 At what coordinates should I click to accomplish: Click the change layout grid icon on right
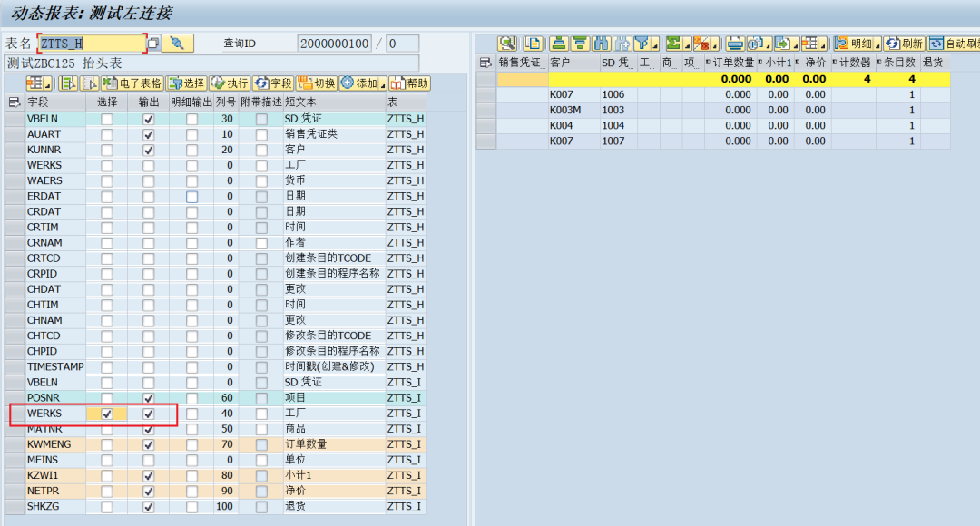(810, 44)
